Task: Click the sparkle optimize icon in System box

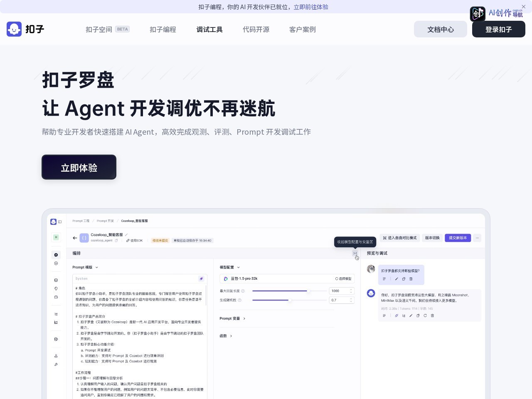Action: coord(201,278)
